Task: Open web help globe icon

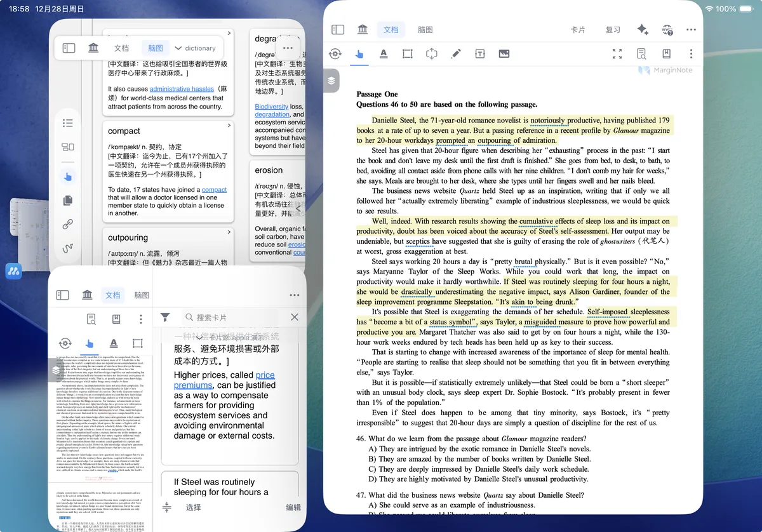Action: tap(667, 29)
